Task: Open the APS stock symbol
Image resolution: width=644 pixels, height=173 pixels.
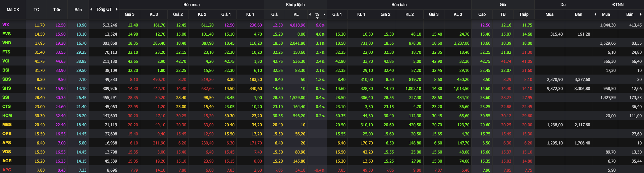Action: [x=6, y=143]
